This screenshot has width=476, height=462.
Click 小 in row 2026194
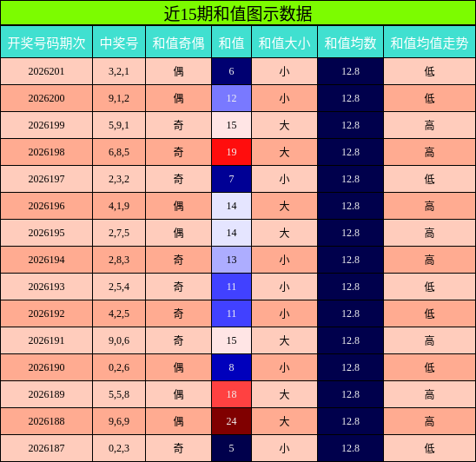coord(284,260)
